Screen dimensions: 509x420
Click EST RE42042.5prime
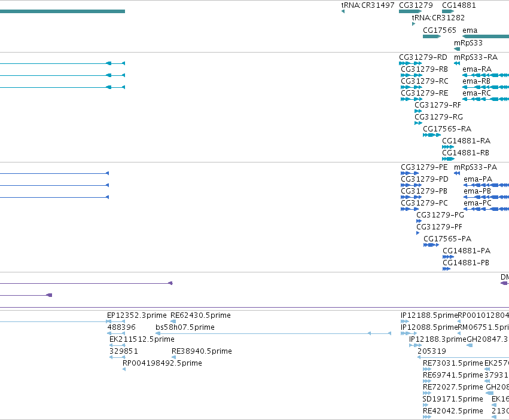[453, 411]
